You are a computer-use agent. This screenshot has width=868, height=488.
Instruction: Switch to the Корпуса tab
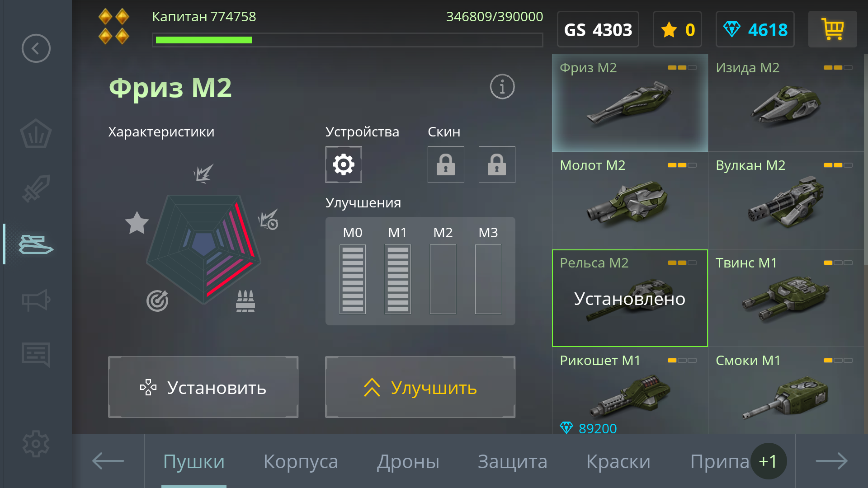(x=301, y=461)
